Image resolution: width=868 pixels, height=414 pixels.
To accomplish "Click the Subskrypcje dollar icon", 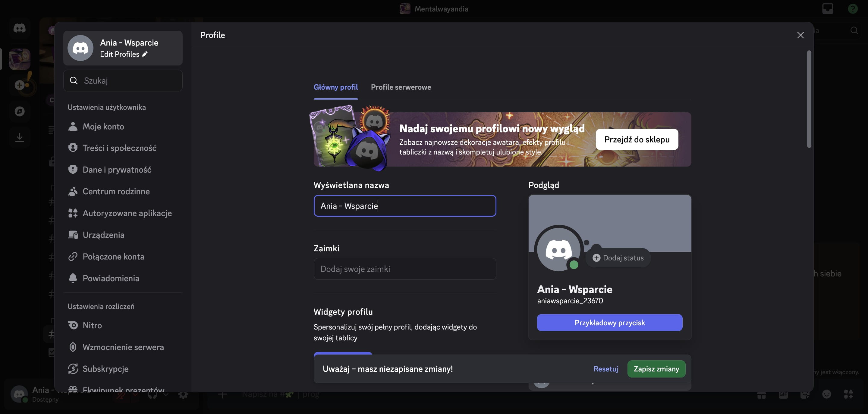I will click(73, 369).
